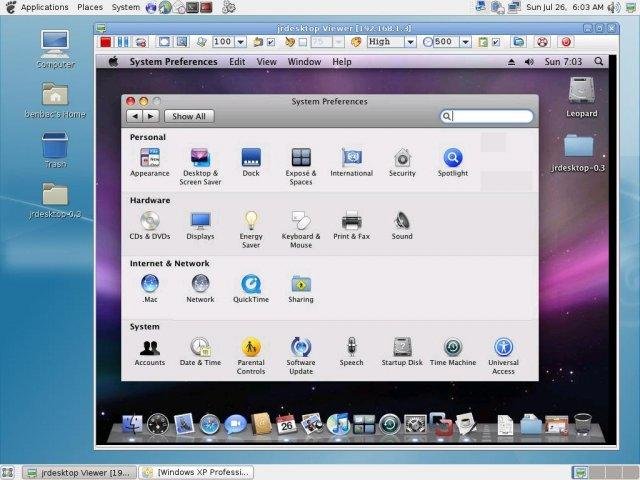Open Energy Saver preferences
Image resolution: width=640 pixels, height=480 pixels.
251,230
